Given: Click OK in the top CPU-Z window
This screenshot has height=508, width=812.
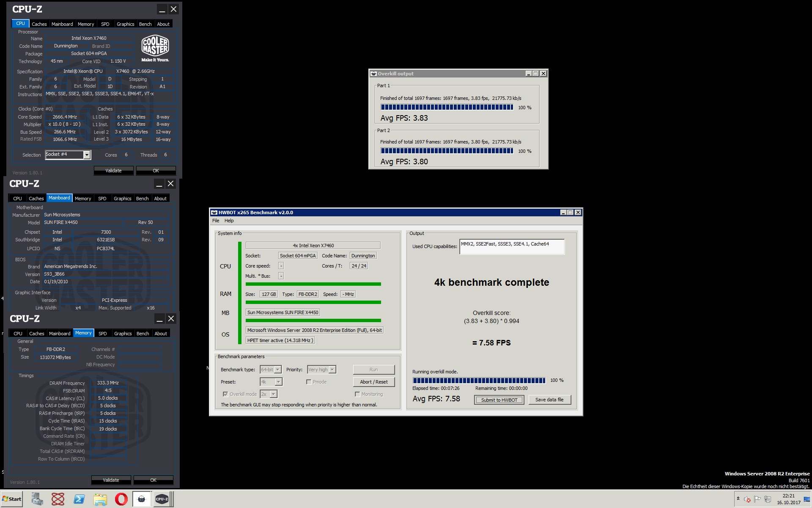Looking at the screenshot, I should coord(156,171).
